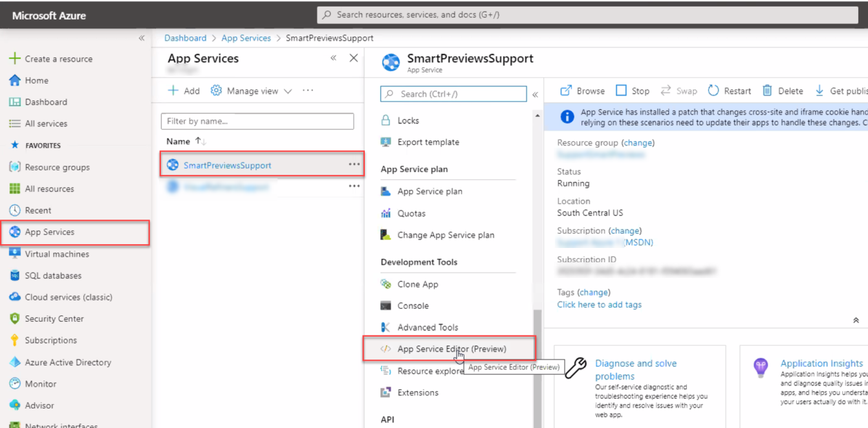Click the Quotas chart icon
The height and width of the screenshot is (428, 868).
coord(385,213)
